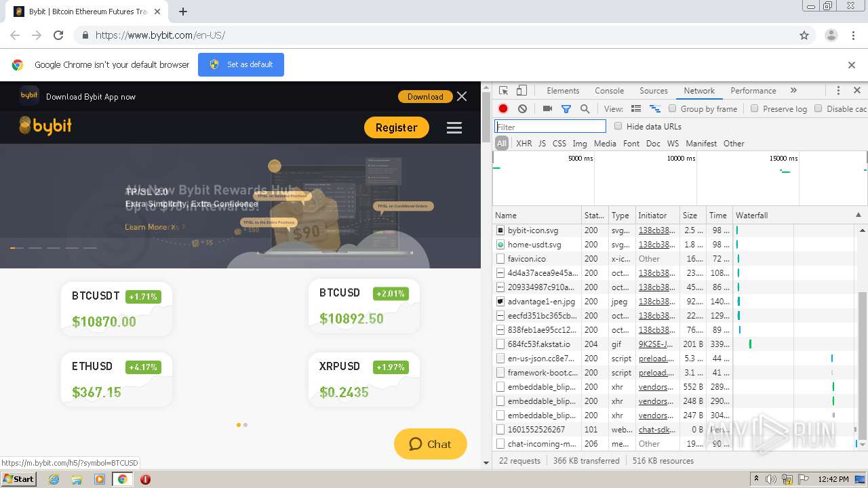Open the DevTools three-dot customize menu
The height and width of the screenshot is (488, 868).
(x=838, y=90)
